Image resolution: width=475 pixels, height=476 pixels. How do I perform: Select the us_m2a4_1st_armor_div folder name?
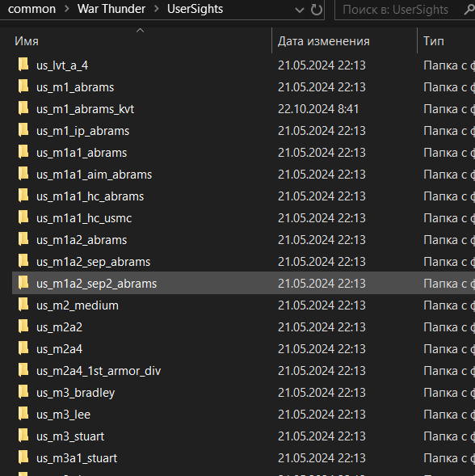pyautogui.click(x=99, y=371)
